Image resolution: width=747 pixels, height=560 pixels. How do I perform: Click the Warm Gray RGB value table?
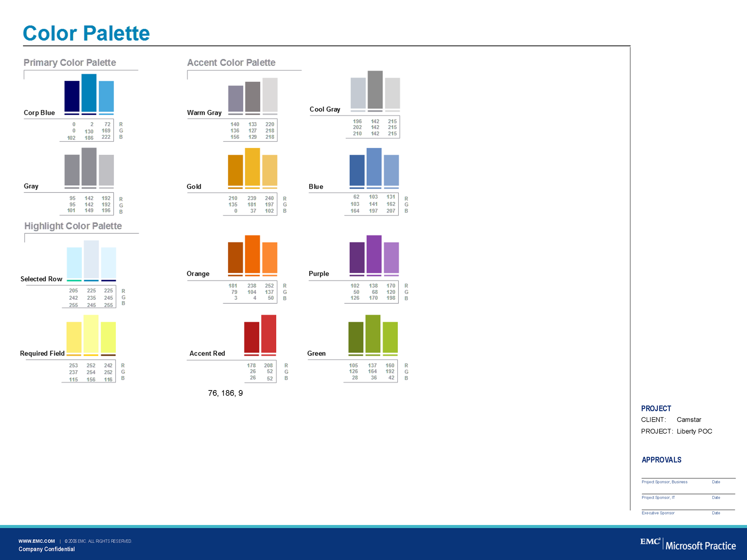(x=252, y=131)
